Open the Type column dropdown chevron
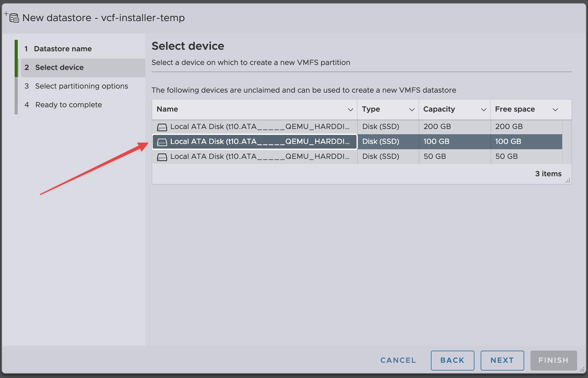Image resolution: width=588 pixels, height=378 pixels. point(412,109)
